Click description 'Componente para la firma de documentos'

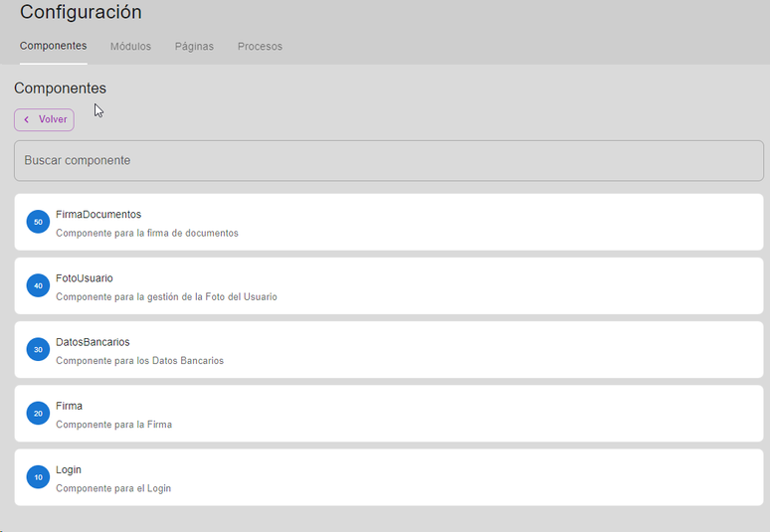pos(147,233)
